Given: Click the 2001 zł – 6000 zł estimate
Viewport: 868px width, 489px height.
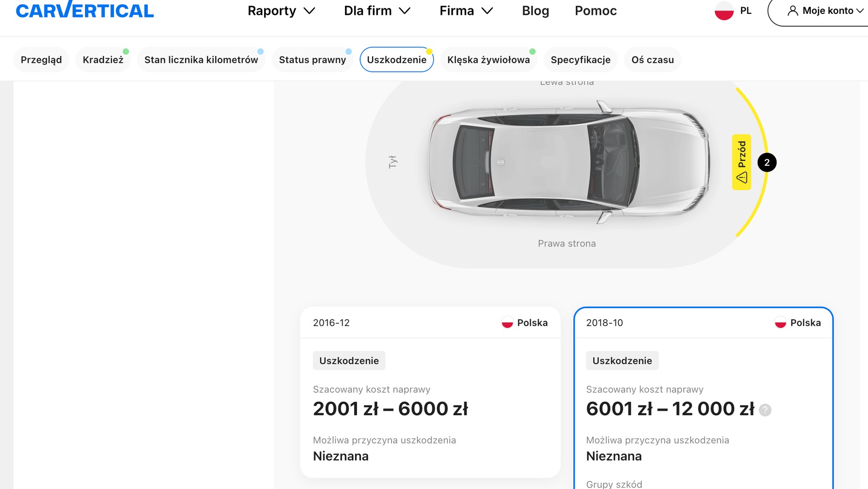Looking at the screenshot, I should pyautogui.click(x=391, y=409).
